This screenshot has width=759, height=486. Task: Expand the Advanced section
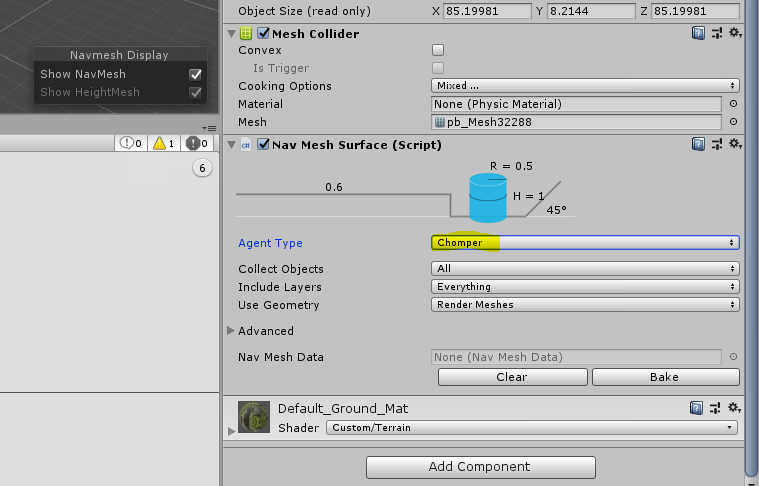(x=231, y=331)
